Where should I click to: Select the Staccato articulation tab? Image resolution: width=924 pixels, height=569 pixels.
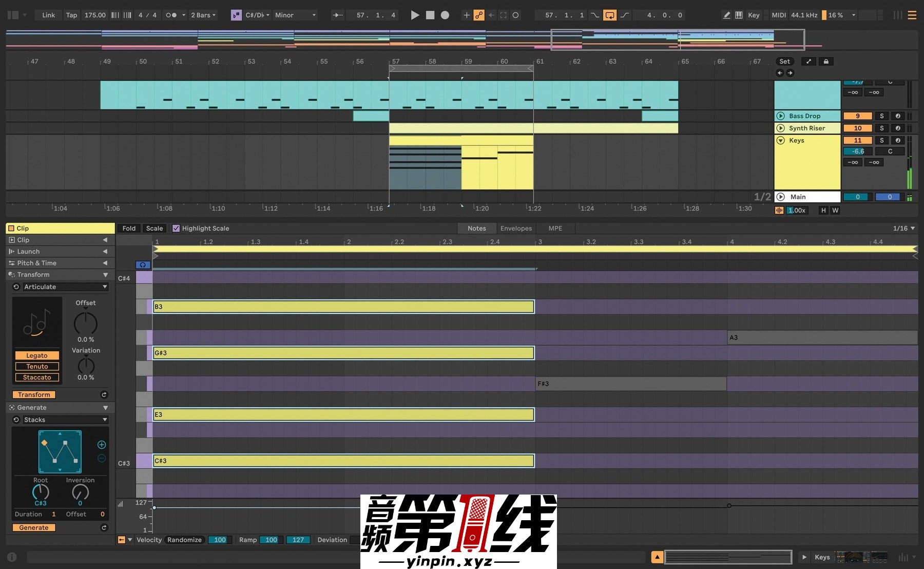click(37, 377)
